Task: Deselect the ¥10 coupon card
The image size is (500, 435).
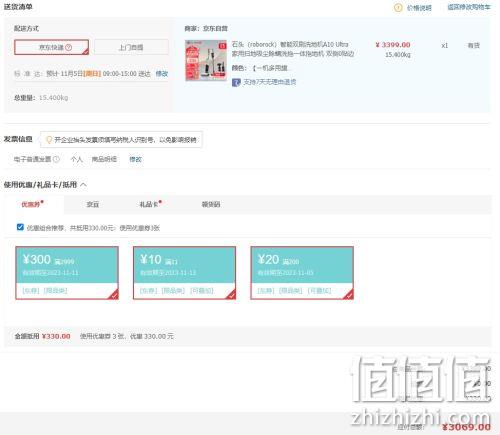Action: (184, 273)
